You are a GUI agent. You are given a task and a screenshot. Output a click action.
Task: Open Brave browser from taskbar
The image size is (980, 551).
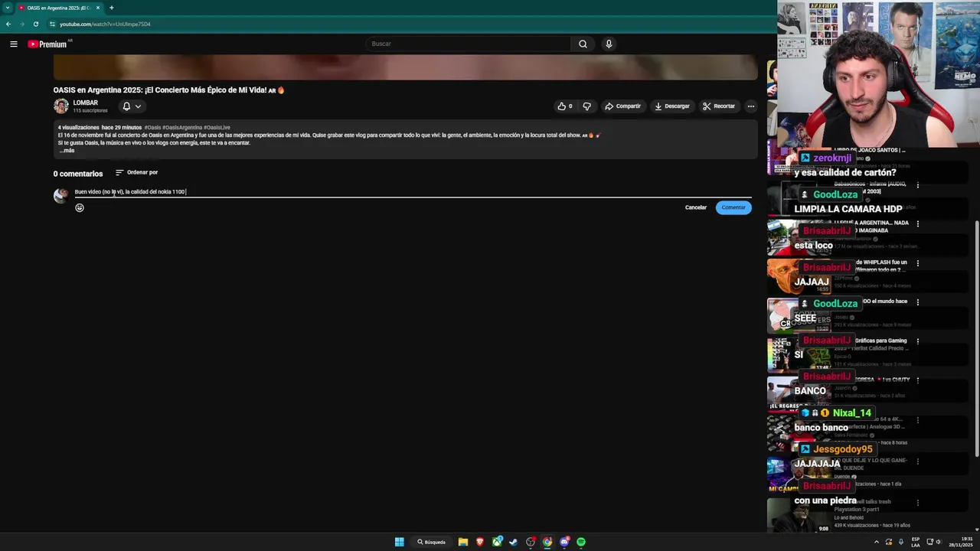pos(480,542)
